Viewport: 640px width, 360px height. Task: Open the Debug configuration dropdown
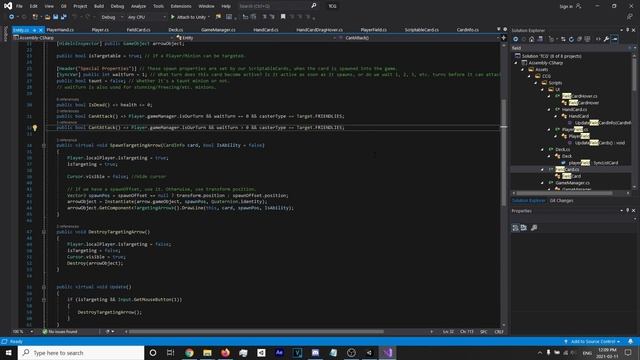111,17
